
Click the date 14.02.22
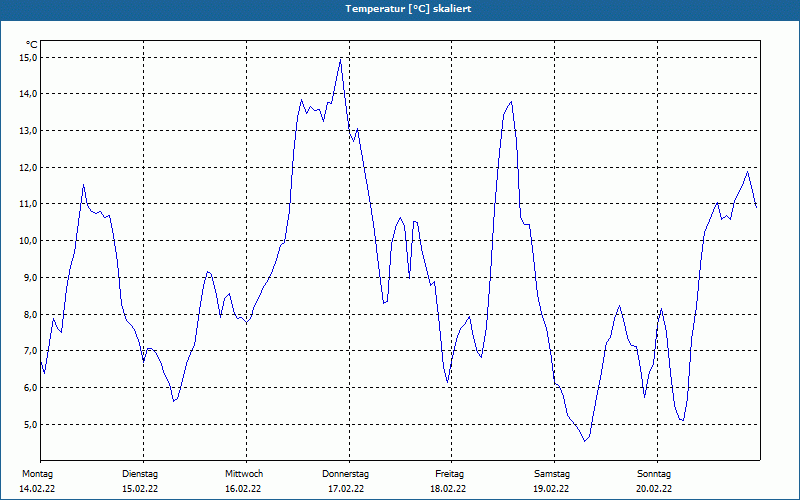[x=37, y=489]
